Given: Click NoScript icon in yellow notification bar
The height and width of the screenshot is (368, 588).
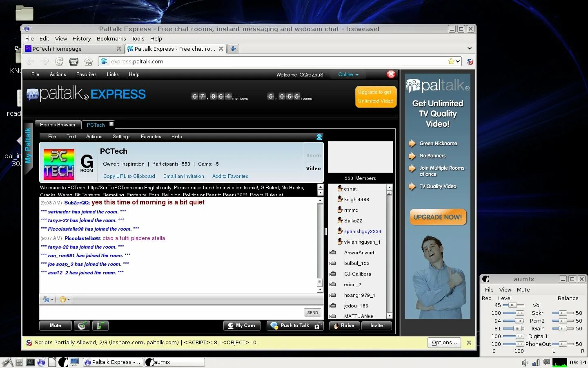Looking at the screenshot, I should 29,343.
